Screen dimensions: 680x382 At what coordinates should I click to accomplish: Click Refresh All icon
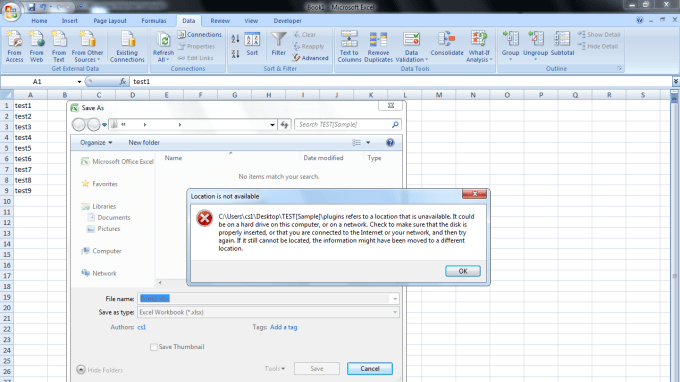pyautogui.click(x=163, y=46)
